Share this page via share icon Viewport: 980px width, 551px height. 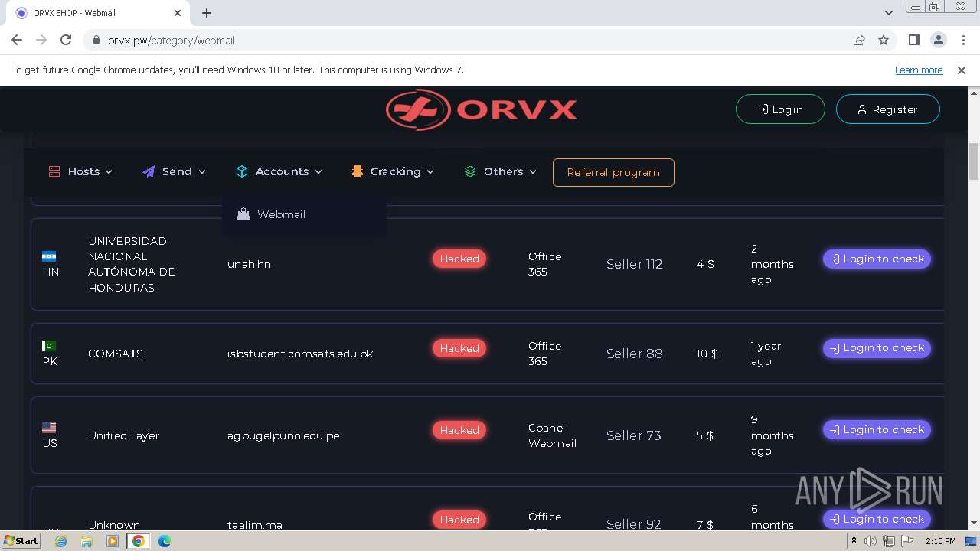tap(859, 40)
